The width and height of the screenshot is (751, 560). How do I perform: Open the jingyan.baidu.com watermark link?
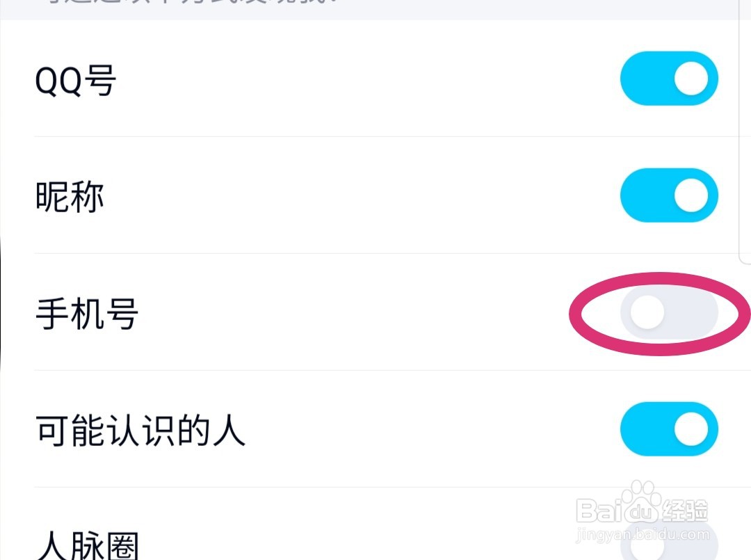[x=643, y=534]
